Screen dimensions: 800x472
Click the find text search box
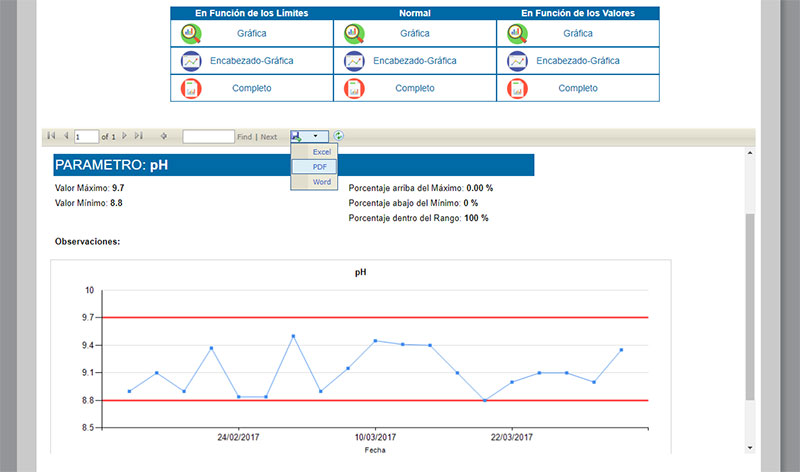click(x=209, y=137)
